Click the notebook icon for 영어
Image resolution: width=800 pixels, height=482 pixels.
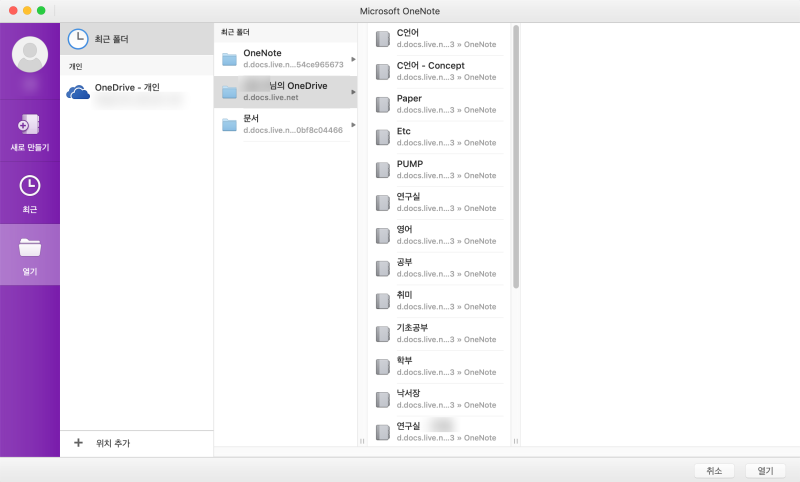383,235
